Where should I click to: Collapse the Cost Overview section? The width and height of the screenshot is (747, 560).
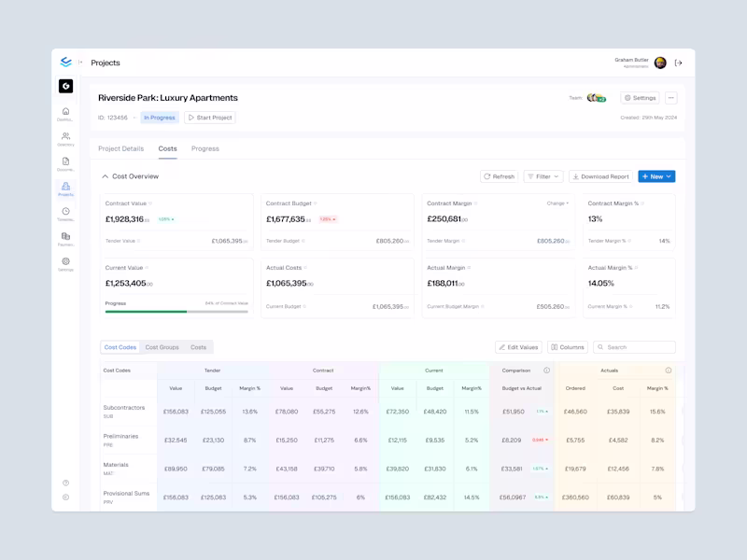[105, 175]
